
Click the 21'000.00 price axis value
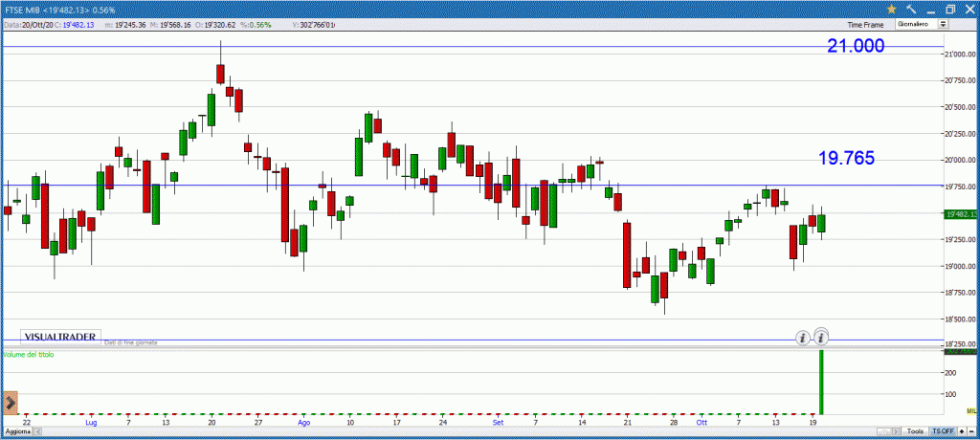click(x=959, y=55)
